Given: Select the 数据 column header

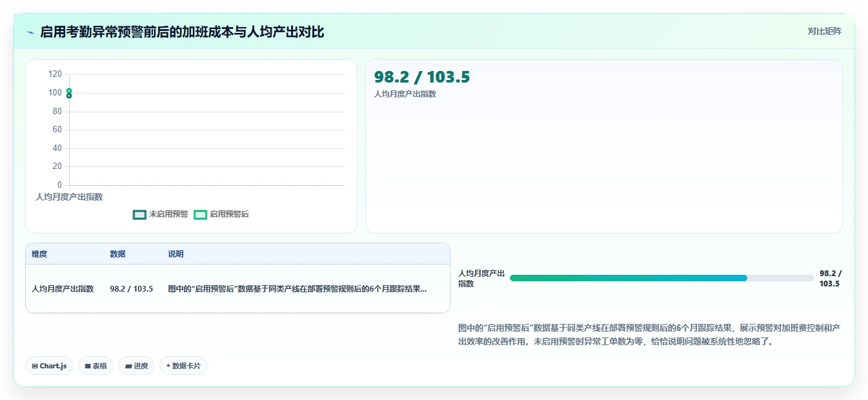Looking at the screenshot, I should tap(117, 254).
